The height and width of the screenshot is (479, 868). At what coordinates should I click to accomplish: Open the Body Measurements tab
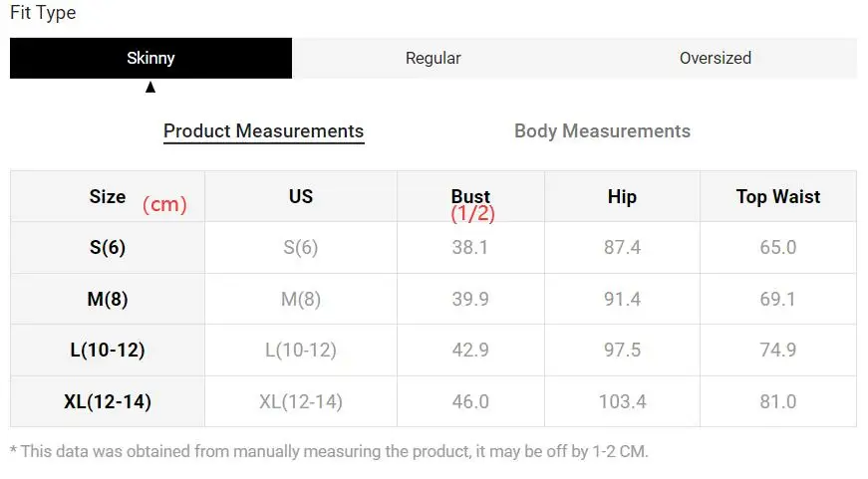602,131
